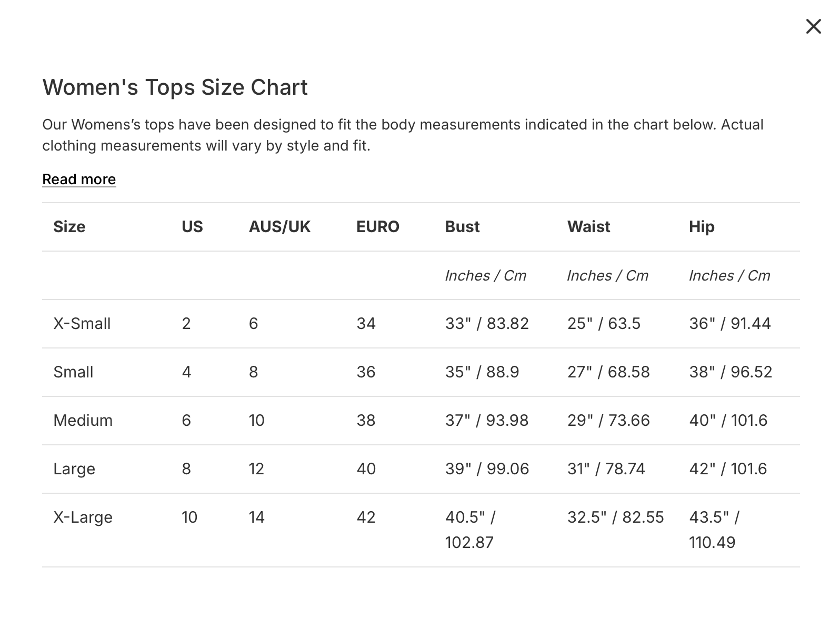Select the Size column header
840x618 pixels.
(x=69, y=227)
